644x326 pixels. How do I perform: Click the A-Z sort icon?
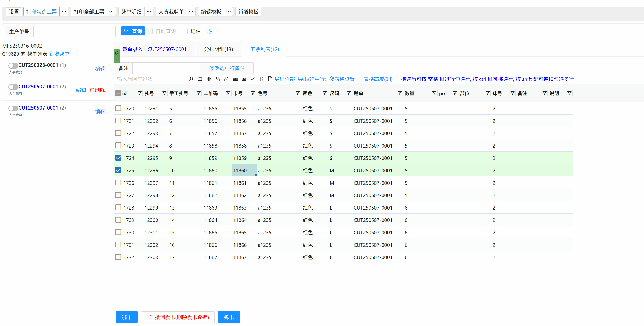point(261,79)
